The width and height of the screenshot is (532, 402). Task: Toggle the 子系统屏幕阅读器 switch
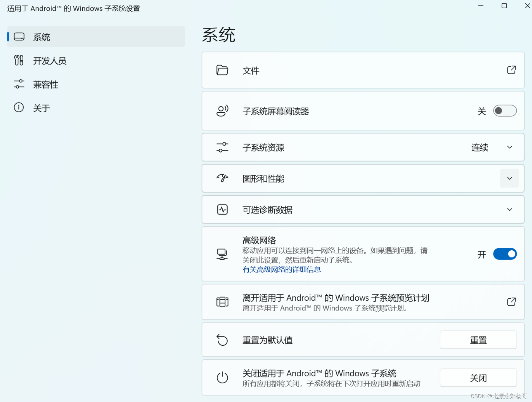(505, 111)
